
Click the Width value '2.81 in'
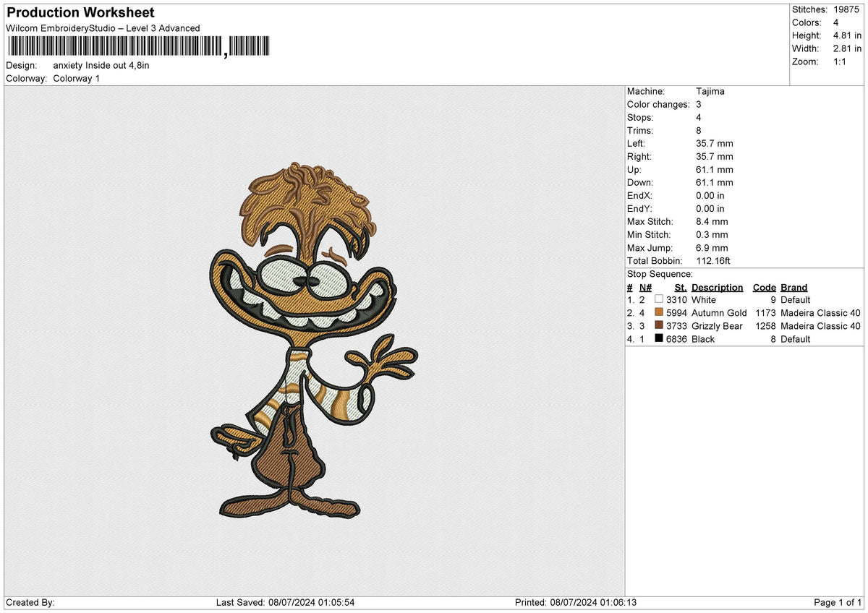click(846, 48)
